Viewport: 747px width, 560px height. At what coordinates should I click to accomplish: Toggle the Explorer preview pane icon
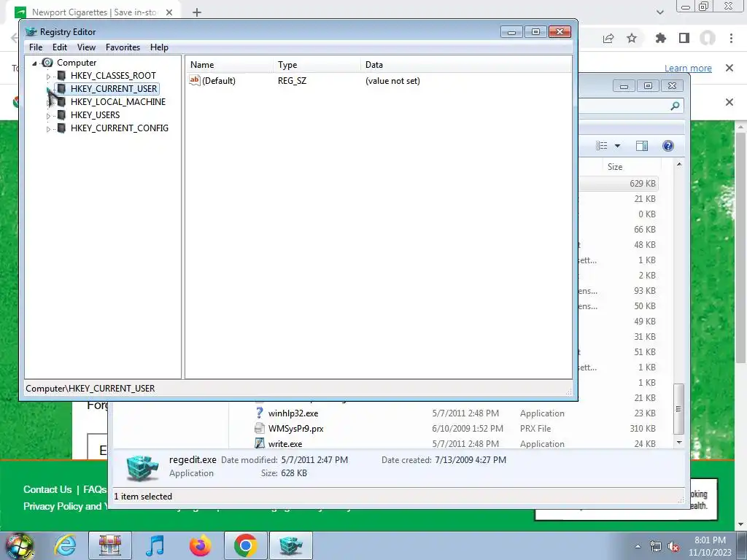click(x=642, y=146)
